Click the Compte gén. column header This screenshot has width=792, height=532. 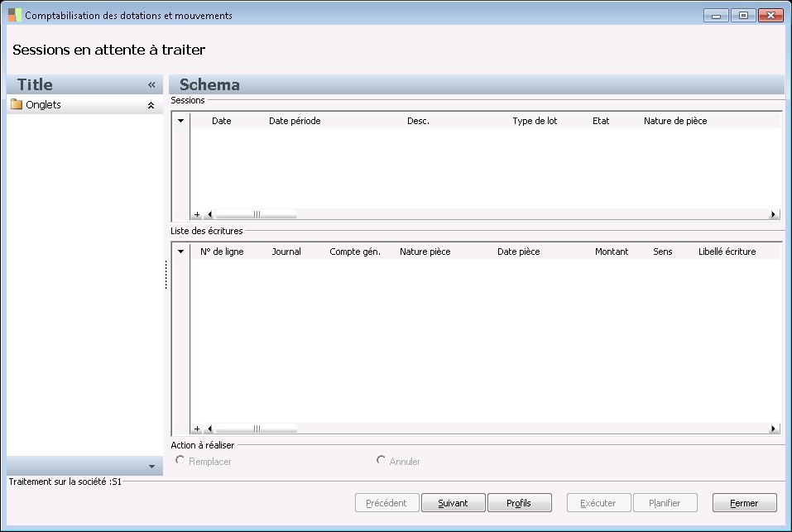tap(354, 252)
